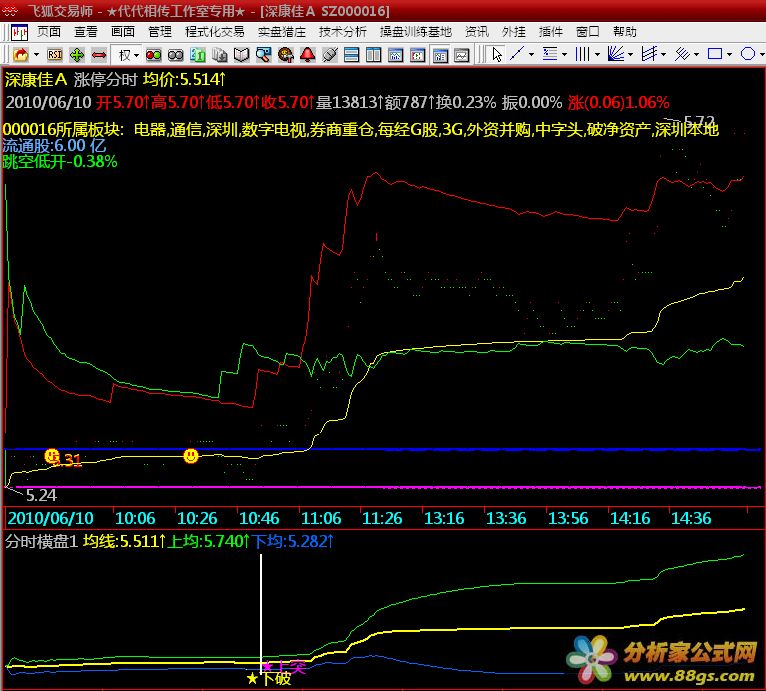Click the green four-way move arrows icon
The height and width of the screenshot is (691, 766).
(x=77, y=54)
